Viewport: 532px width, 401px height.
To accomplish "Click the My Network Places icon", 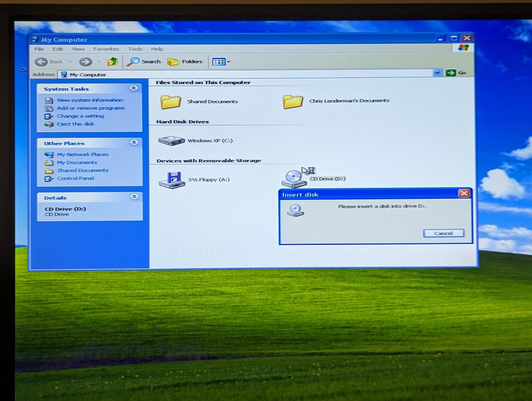I will pyautogui.click(x=49, y=155).
